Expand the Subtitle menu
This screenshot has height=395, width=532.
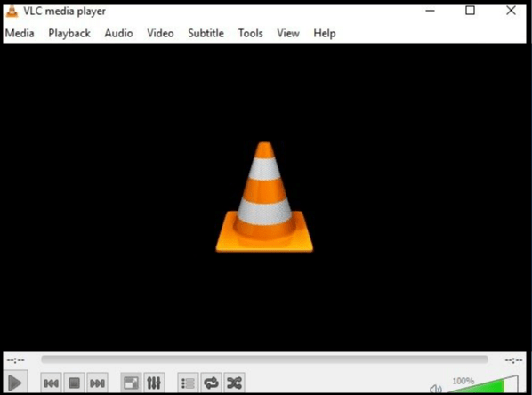coord(206,33)
